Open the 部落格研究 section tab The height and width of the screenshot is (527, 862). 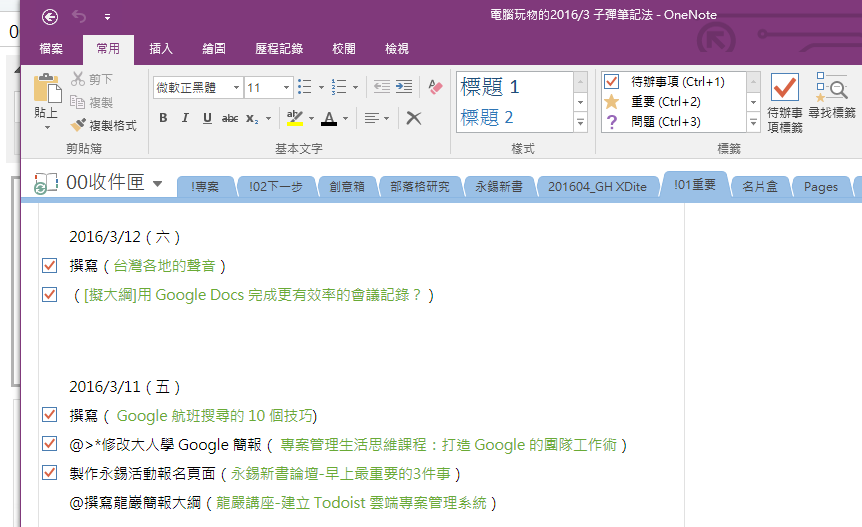pos(420,187)
